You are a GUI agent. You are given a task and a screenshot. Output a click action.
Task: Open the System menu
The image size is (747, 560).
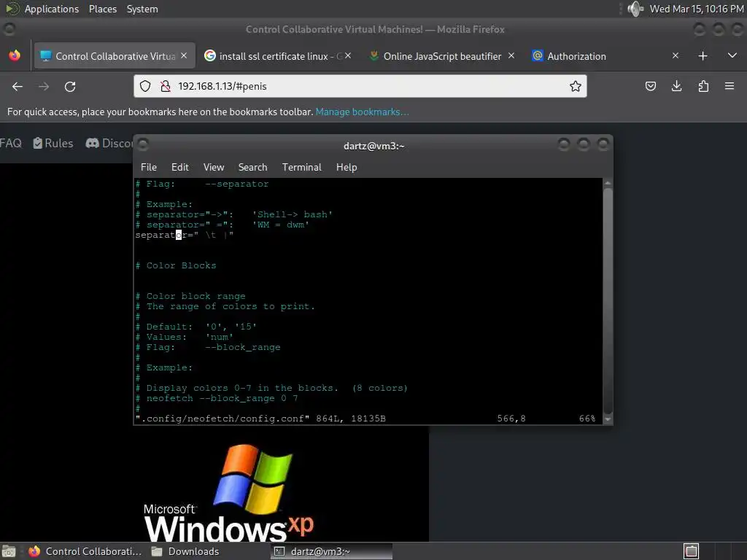click(x=142, y=9)
